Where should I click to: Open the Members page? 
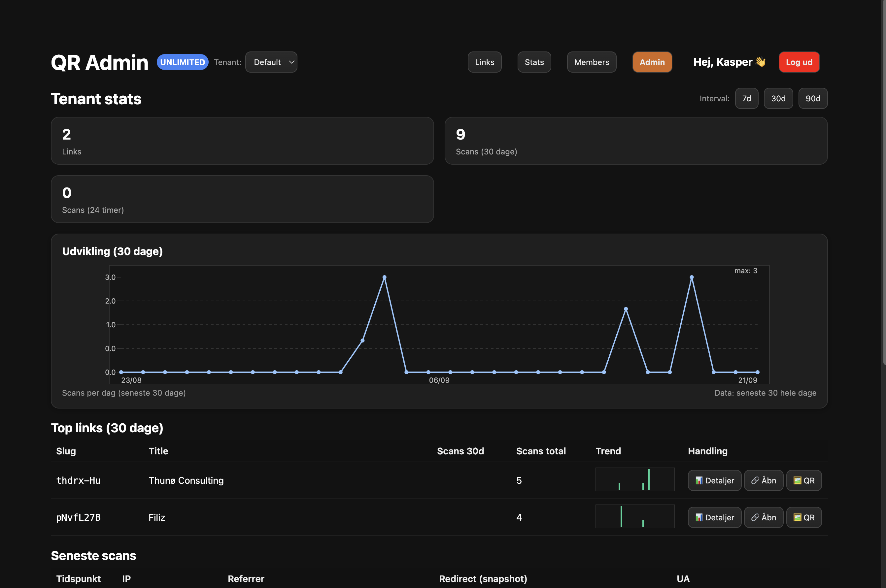coord(591,62)
